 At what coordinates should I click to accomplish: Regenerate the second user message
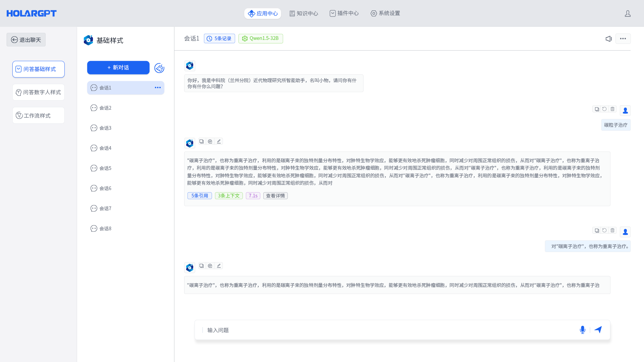(604, 231)
